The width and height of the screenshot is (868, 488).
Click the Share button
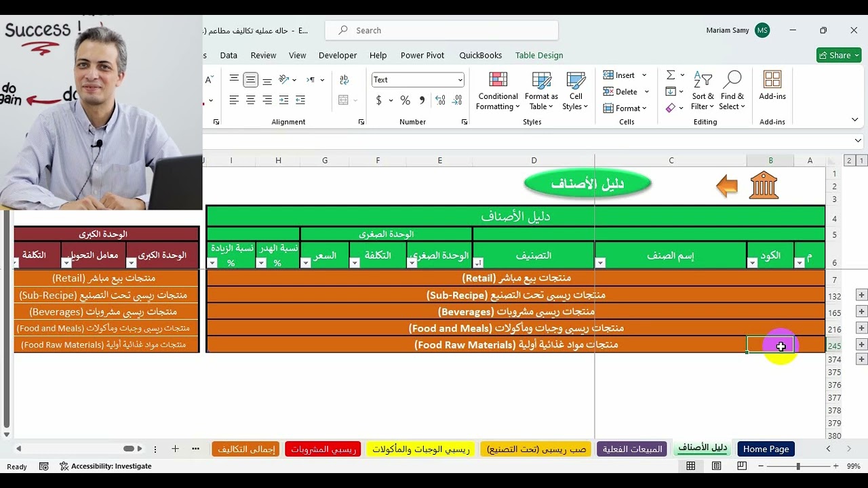[x=839, y=56]
